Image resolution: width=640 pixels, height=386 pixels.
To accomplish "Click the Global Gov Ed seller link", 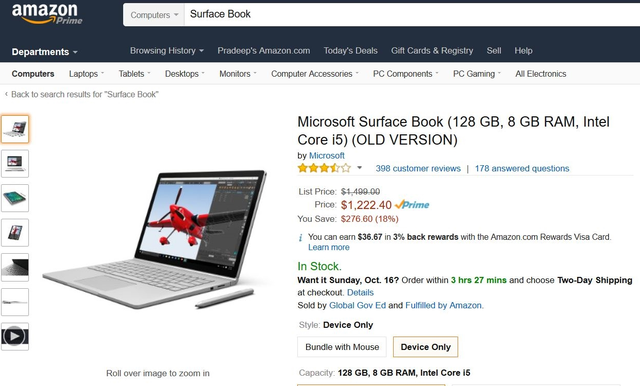I will [x=357, y=305].
